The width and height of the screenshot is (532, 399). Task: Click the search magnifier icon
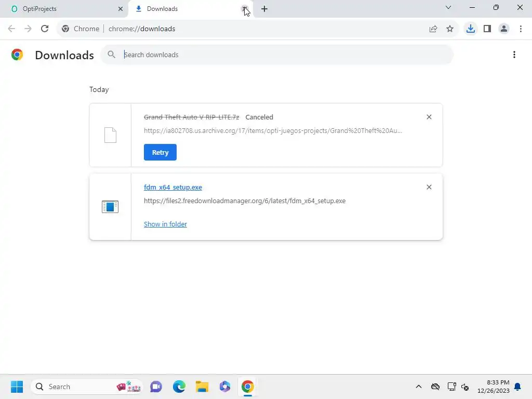click(x=111, y=55)
